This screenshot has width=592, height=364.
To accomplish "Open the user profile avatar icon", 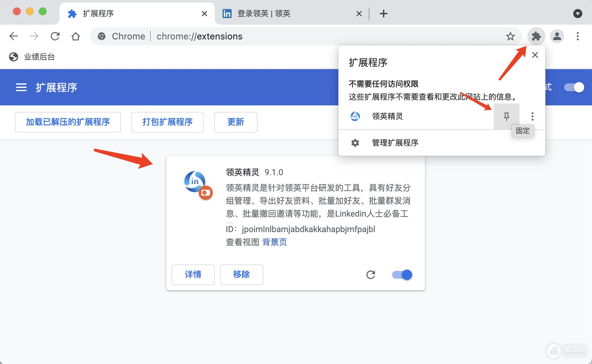I will 557,36.
